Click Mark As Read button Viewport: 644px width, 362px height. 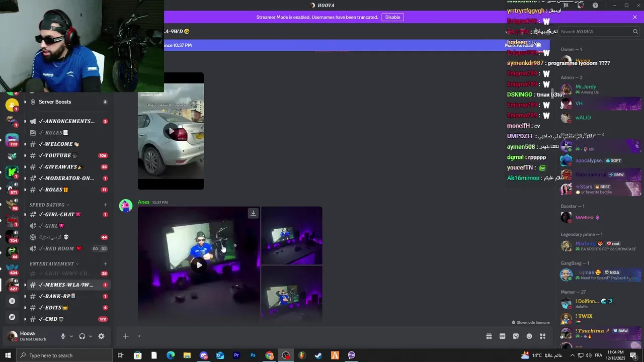(522, 45)
